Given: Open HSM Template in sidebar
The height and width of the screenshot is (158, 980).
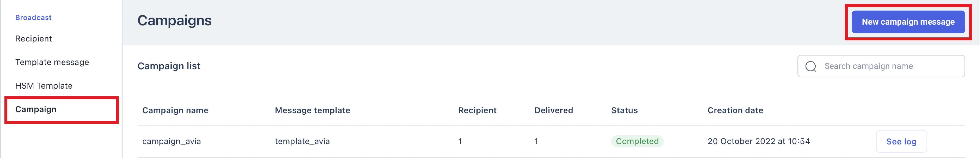Looking at the screenshot, I should coord(44,86).
